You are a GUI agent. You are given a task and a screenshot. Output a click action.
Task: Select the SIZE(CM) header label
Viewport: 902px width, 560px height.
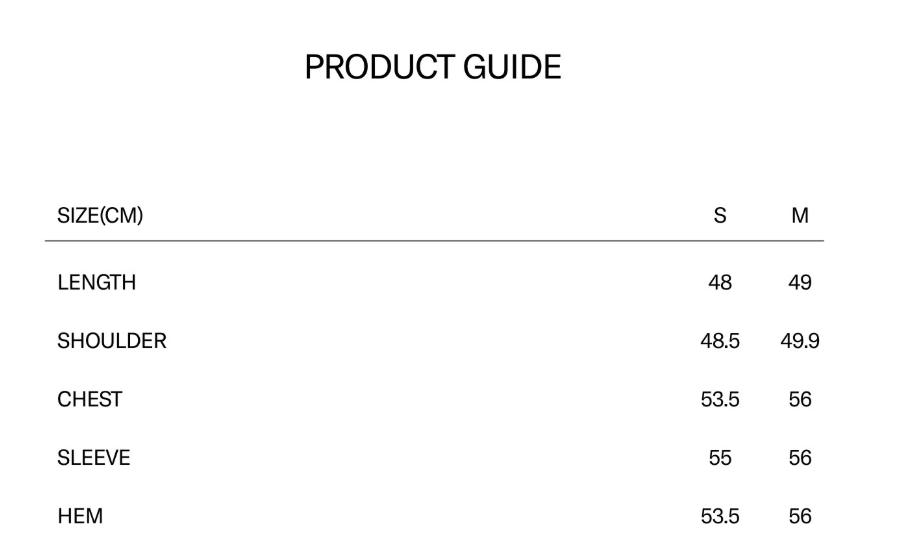(x=100, y=215)
